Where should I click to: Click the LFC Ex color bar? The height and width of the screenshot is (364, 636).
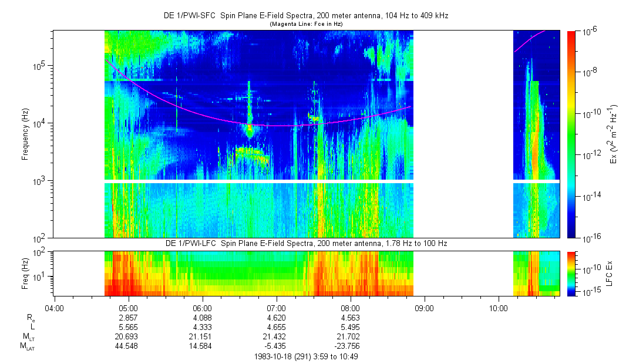571,274
